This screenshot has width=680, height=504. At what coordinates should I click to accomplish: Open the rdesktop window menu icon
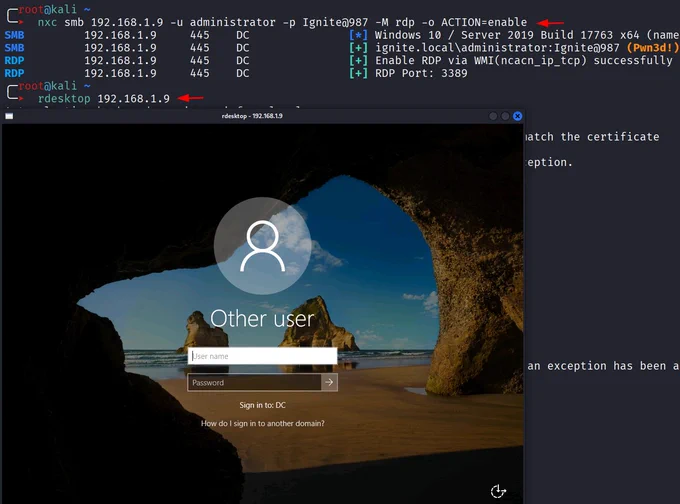(x=9, y=116)
